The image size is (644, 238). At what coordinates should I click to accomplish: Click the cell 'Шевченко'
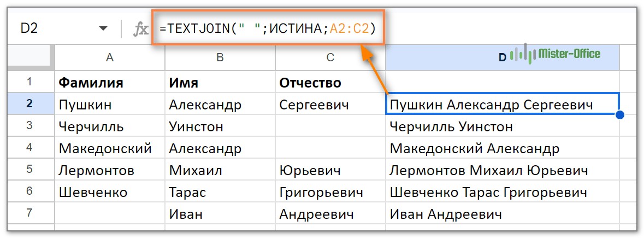click(x=110, y=191)
